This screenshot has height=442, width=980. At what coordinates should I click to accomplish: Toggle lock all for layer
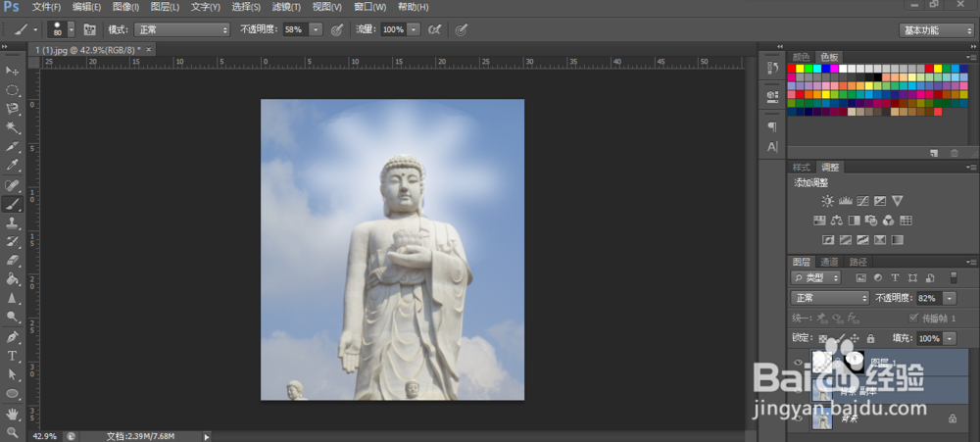pyautogui.click(x=870, y=338)
